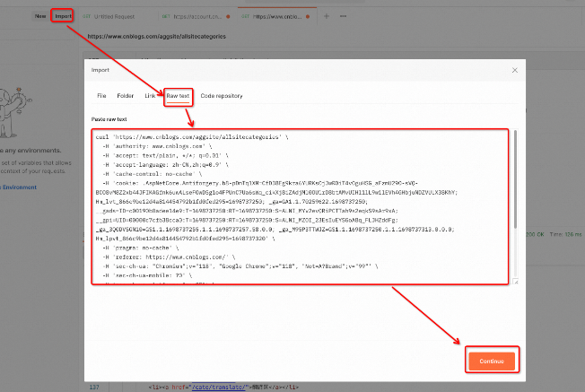Open the Code repository tab
The height and width of the screenshot is (392, 585).
(x=221, y=95)
